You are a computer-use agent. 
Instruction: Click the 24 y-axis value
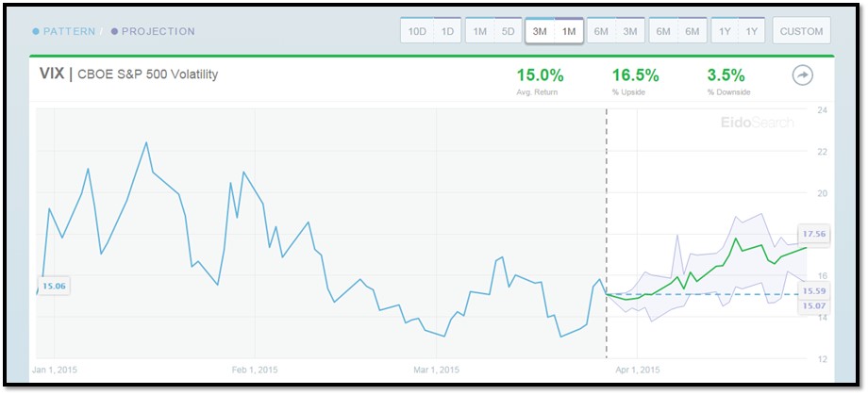click(x=822, y=109)
